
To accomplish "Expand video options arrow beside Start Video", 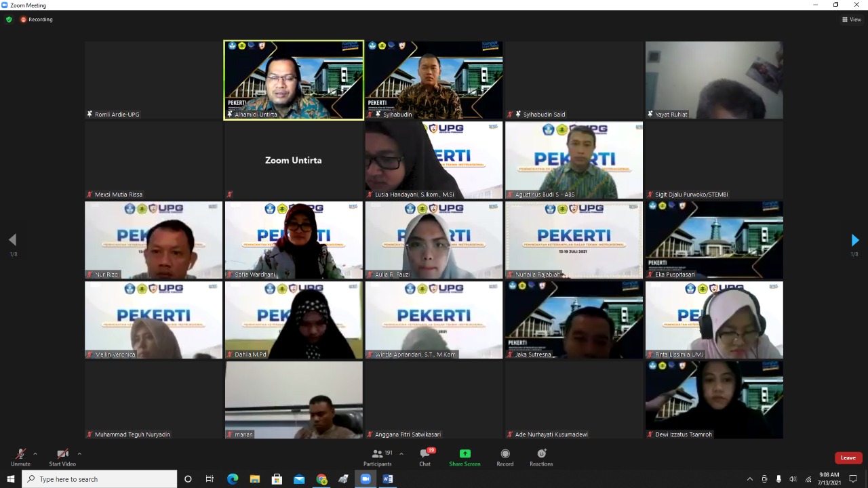I will point(79,453).
